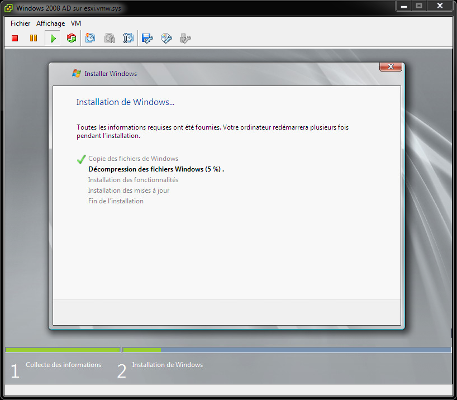
Task: Click the greyed USB device connection icon
Action: pyautogui.click(x=185, y=38)
